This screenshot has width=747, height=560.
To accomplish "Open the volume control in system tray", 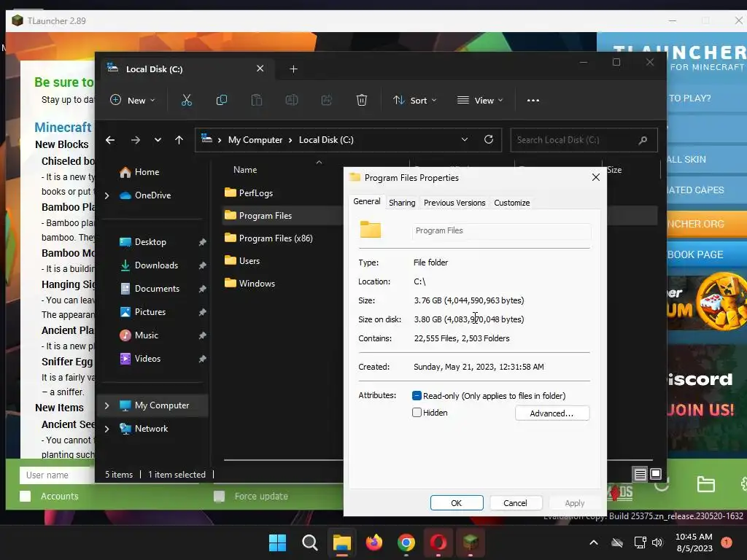I will tap(657, 542).
